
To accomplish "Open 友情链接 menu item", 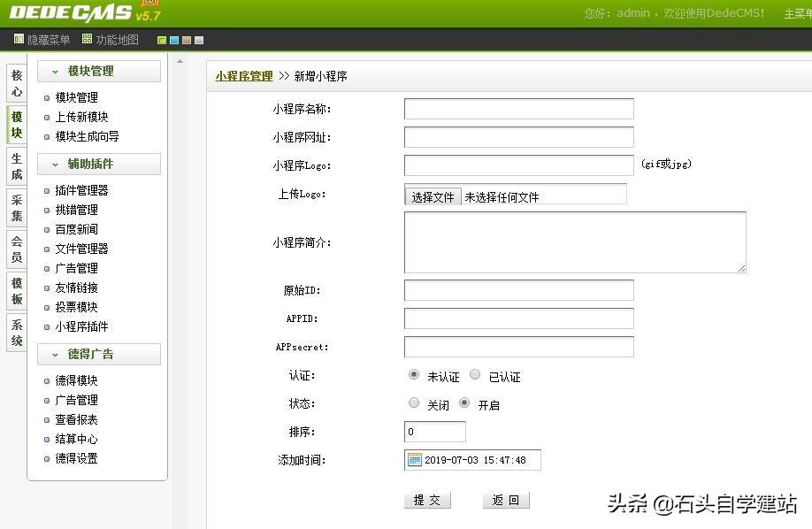I will 76,287.
